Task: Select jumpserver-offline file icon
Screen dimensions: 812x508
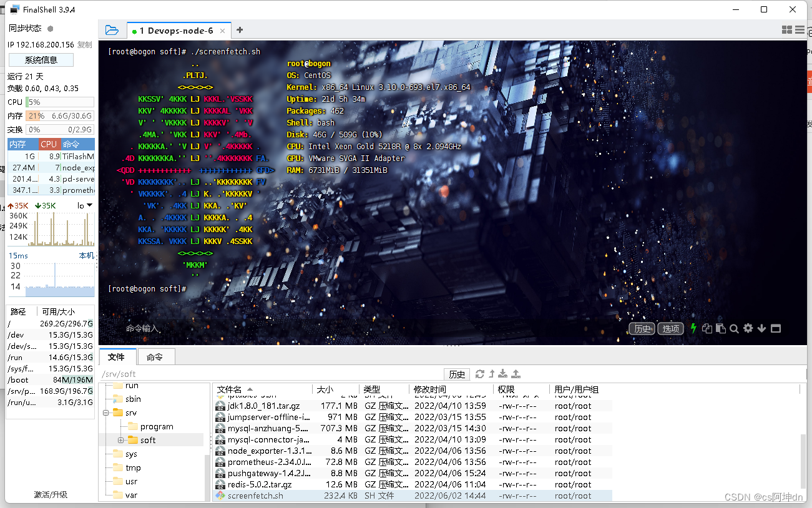Action: pos(220,417)
